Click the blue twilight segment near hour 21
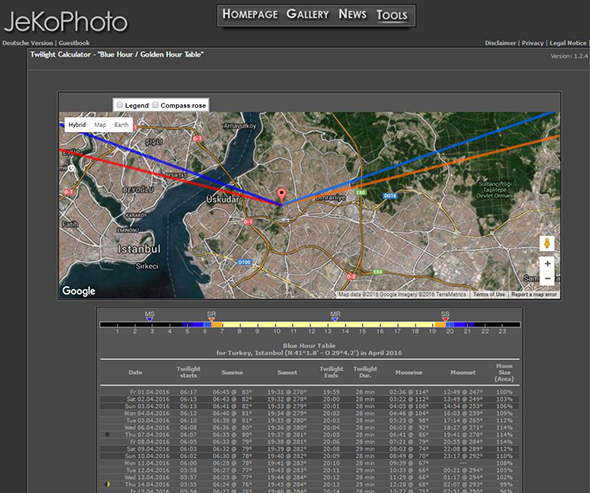 point(464,324)
